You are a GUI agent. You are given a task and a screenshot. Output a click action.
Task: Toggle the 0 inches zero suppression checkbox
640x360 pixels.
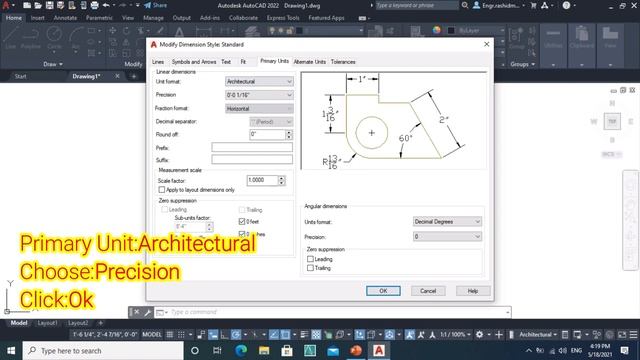pos(242,234)
